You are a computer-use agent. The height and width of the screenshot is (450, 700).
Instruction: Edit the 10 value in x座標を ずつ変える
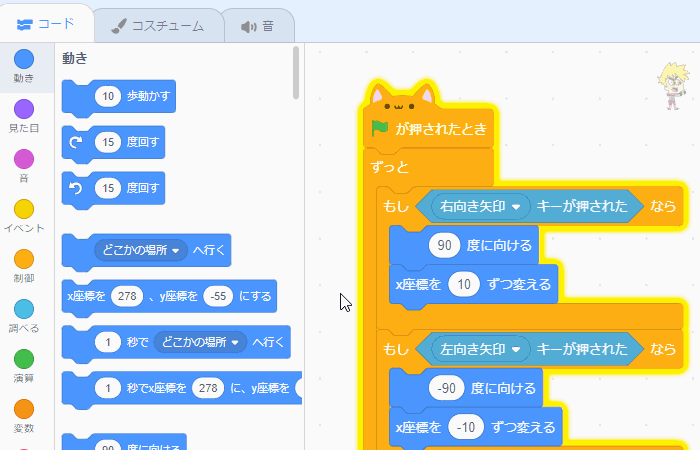click(x=464, y=284)
